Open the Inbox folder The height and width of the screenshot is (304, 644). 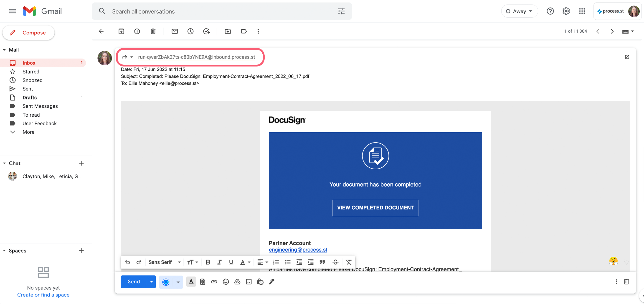[43, 63]
